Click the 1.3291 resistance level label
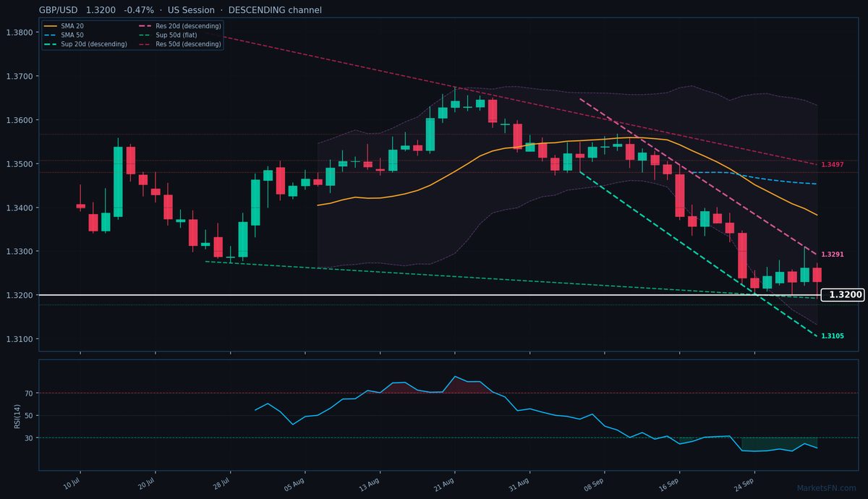 point(833,255)
